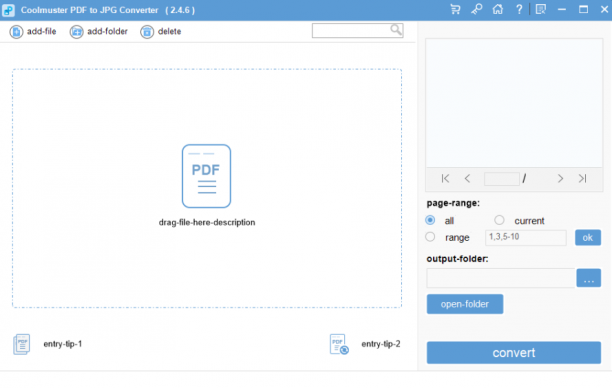Click the add-file icon in the toolbar
This screenshot has width=612, height=388.
[16, 32]
